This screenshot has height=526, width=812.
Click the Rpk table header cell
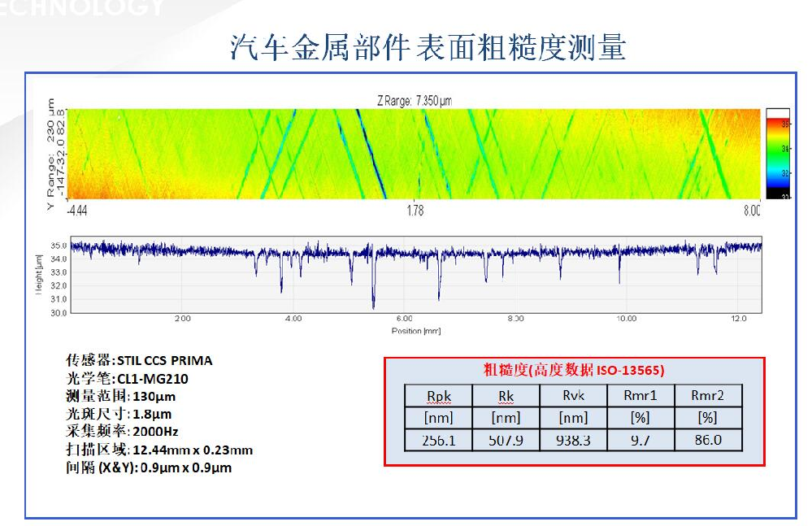[x=439, y=396]
